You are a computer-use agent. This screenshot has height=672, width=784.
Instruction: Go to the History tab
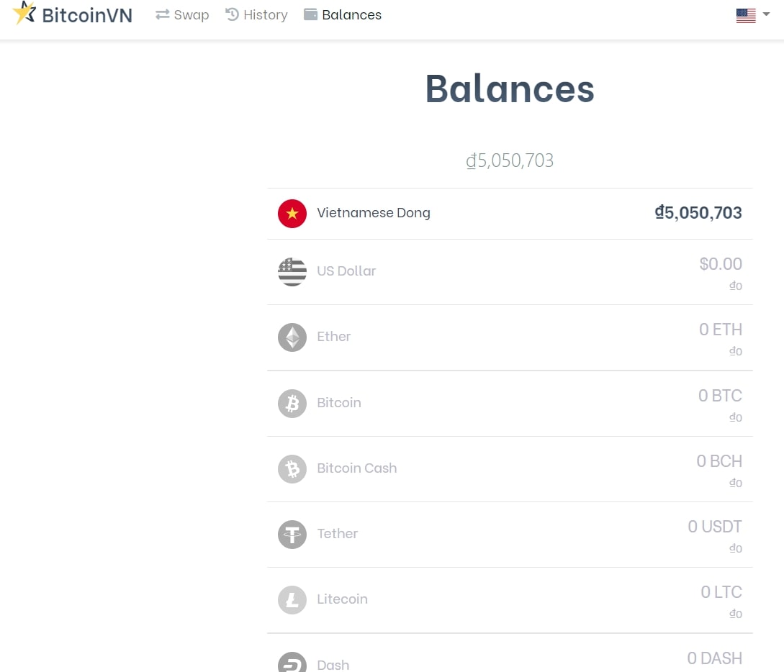coord(256,15)
